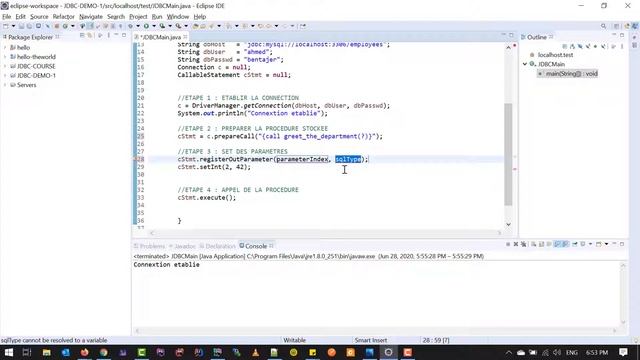Open the Open Console dropdown arrow
This screenshot has height=360, width=640.
pos(607,244)
